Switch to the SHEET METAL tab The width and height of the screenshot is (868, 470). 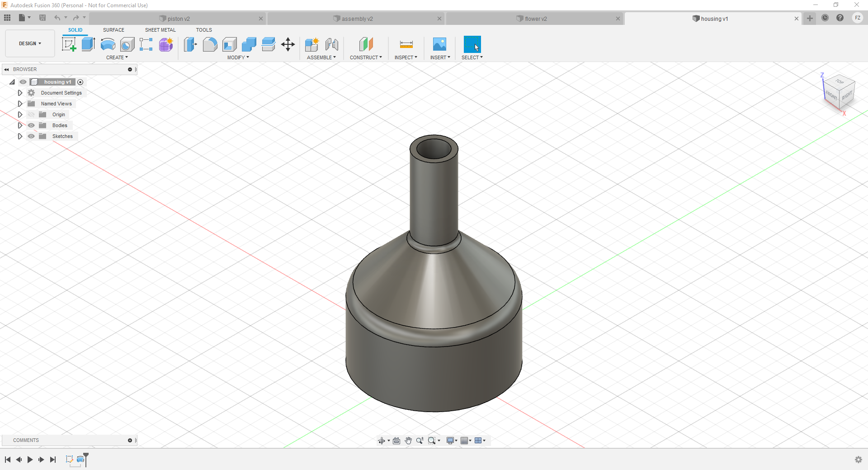point(160,30)
